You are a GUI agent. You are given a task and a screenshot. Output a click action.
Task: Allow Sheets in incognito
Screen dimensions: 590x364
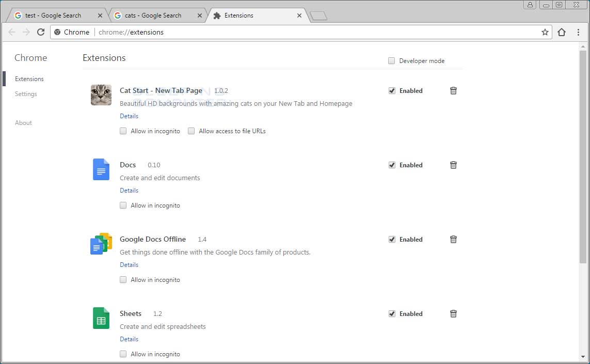(x=123, y=354)
